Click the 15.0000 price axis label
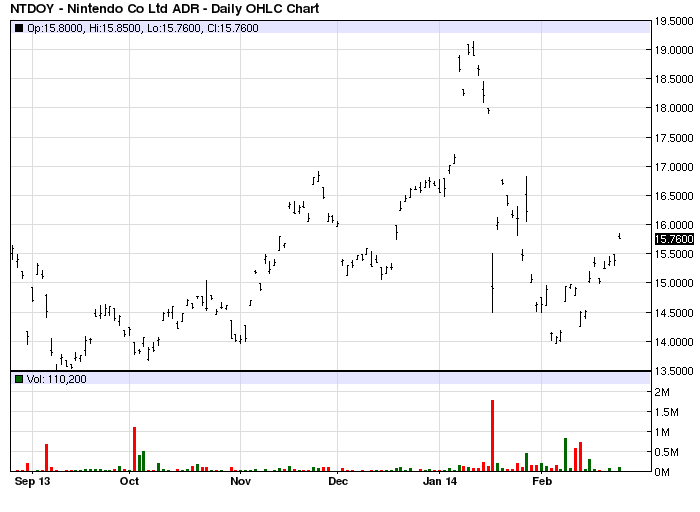700x512 pixels. pos(674,283)
